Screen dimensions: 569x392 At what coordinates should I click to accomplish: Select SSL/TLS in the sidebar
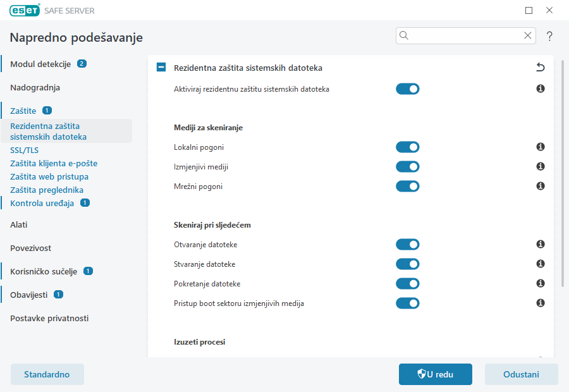click(x=24, y=150)
